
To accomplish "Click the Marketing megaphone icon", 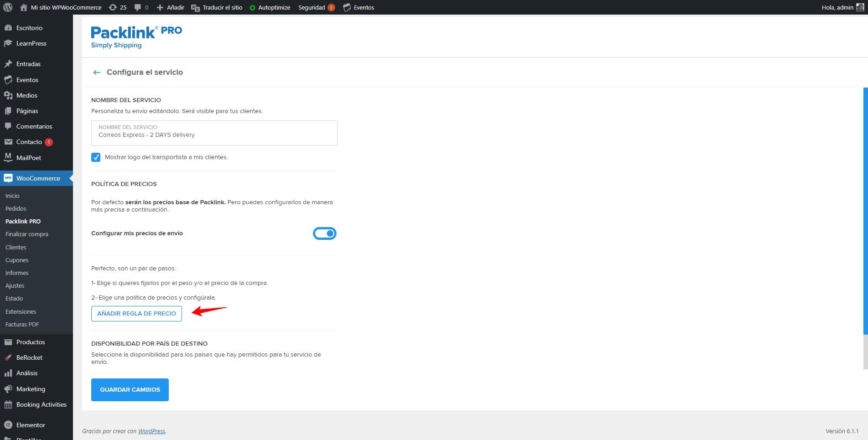I will (8, 389).
